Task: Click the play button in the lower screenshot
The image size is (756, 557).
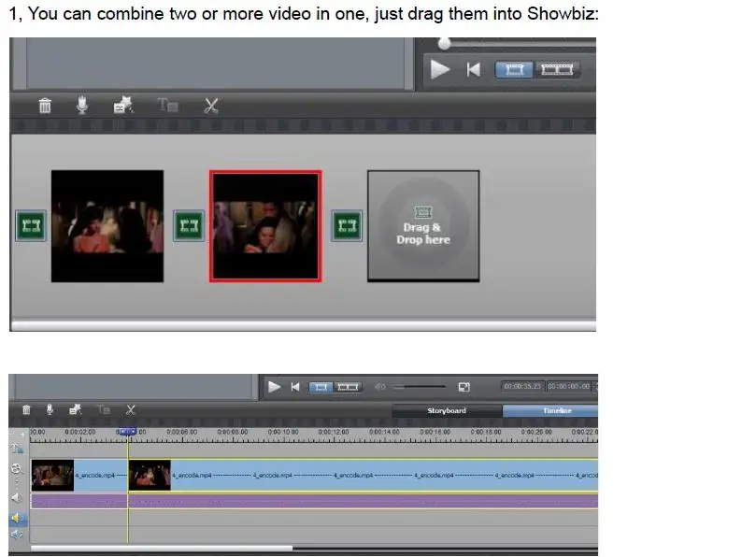Action: (x=274, y=387)
